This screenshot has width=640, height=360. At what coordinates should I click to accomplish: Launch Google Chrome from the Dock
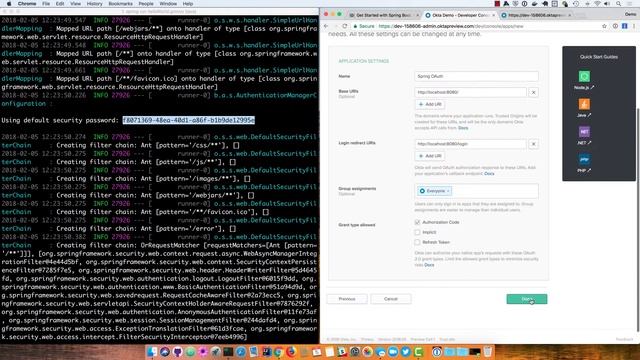[278, 351]
